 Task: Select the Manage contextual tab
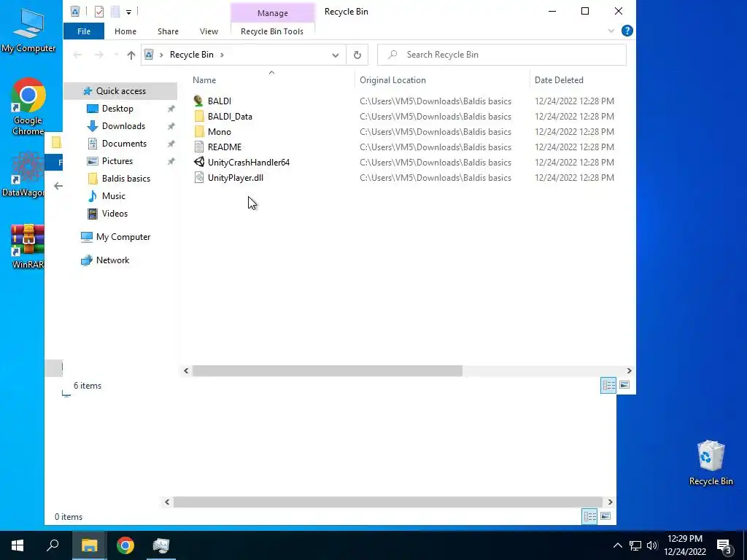coord(273,13)
